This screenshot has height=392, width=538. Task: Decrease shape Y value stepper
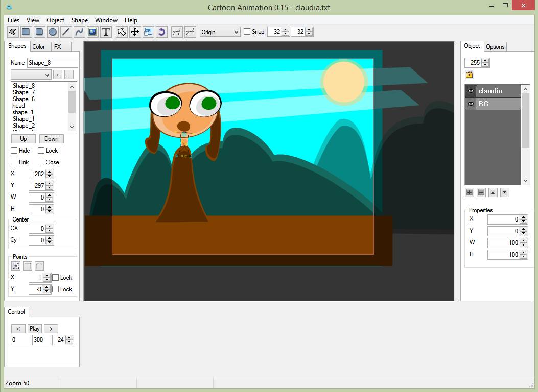[x=50, y=188]
